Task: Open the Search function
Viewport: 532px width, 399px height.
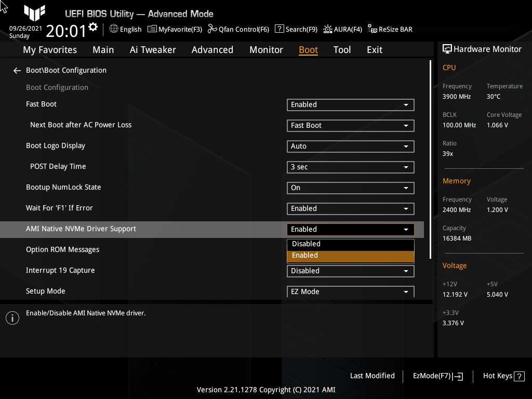Action: tap(296, 29)
